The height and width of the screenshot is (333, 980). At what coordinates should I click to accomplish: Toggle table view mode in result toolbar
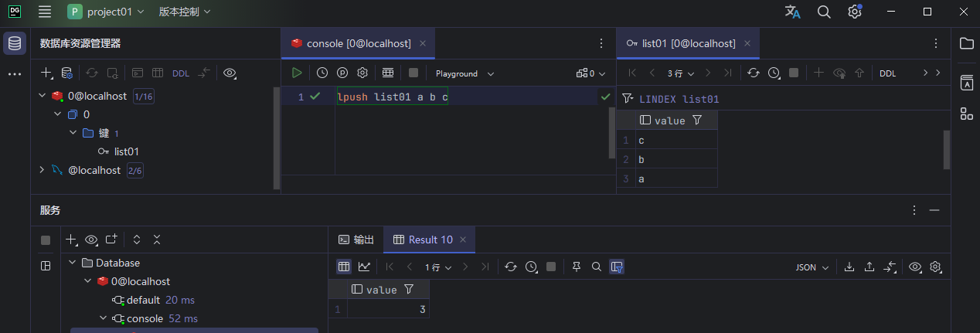pos(344,267)
